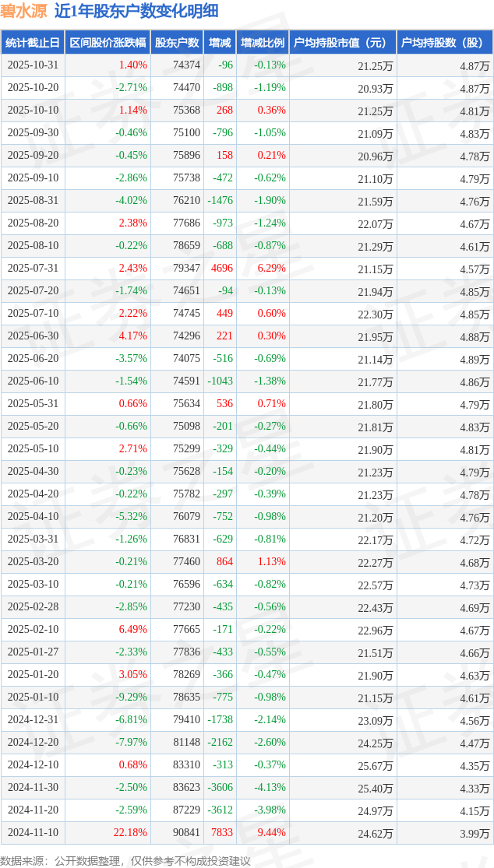Click the 碧水源 stock name in title
The height and width of the screenshot is (868, 494).
click(x=23, y=12)
